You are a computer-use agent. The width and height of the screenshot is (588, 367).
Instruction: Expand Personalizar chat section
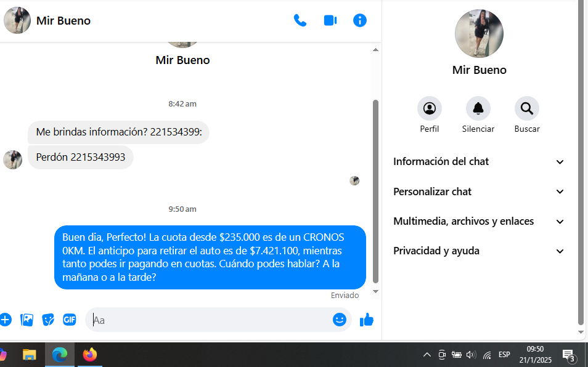click(x=479, y=192)
